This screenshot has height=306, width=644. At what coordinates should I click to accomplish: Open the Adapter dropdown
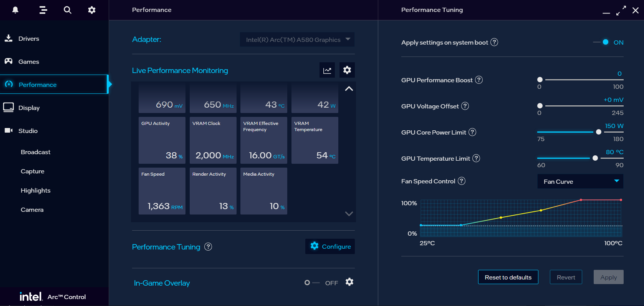coord(297,40)
